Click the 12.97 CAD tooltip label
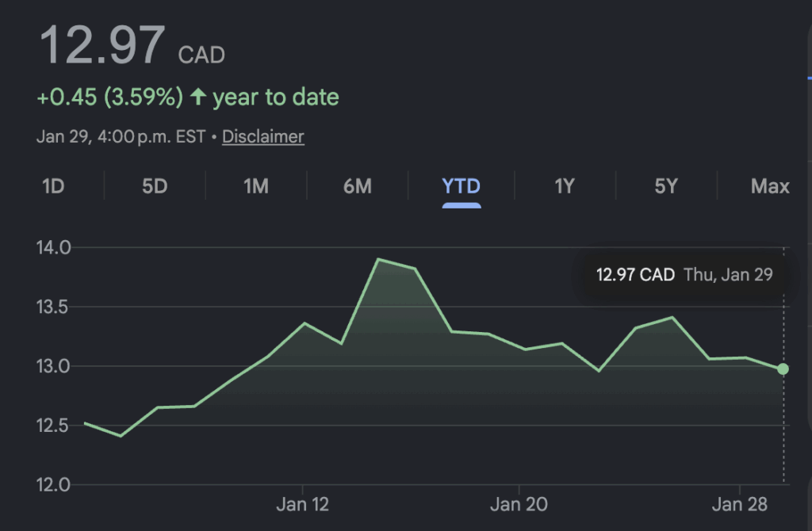812x531 pixels. point(635,275)
